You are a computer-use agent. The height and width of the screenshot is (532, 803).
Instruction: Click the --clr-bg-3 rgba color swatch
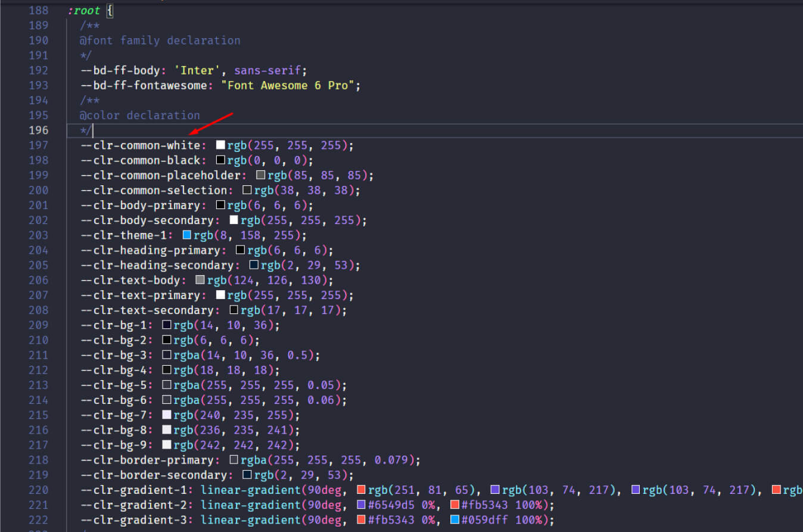(x=167, y=355)
